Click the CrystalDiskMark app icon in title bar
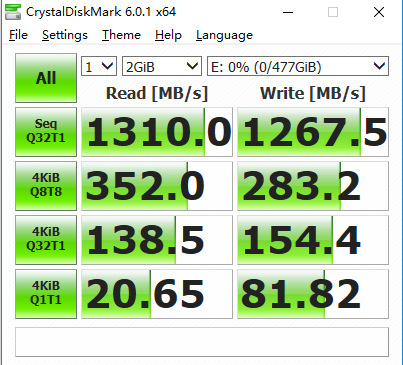Viewport: 403px width, 365px height. coord(13,12)
